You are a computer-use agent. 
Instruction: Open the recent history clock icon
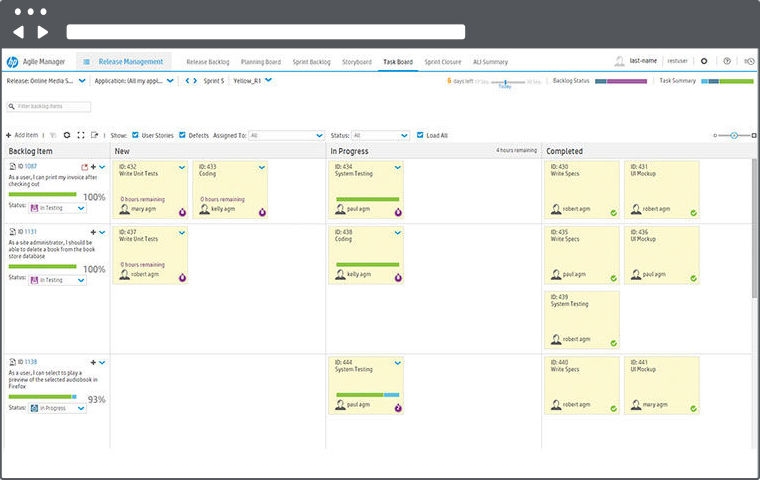[749, 61]
